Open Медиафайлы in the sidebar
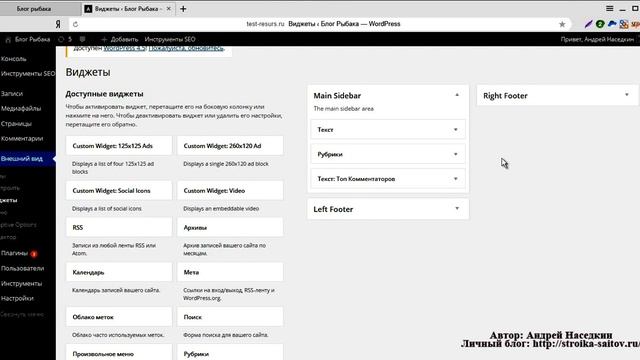Screen dimensions: 640x360 click(21, 109)
